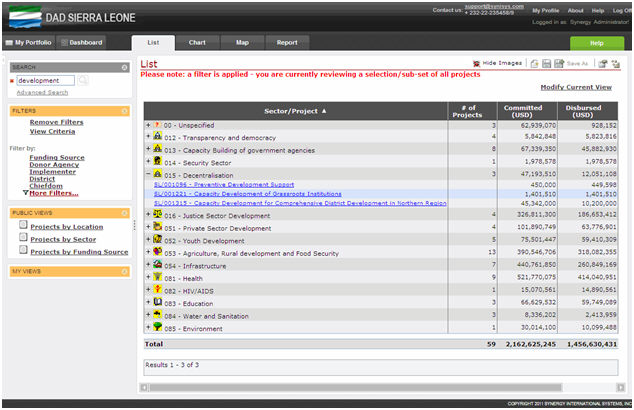The image size is (634, 410).
Task: Click the Infrastructure sector icon
Action: (158, 264)
